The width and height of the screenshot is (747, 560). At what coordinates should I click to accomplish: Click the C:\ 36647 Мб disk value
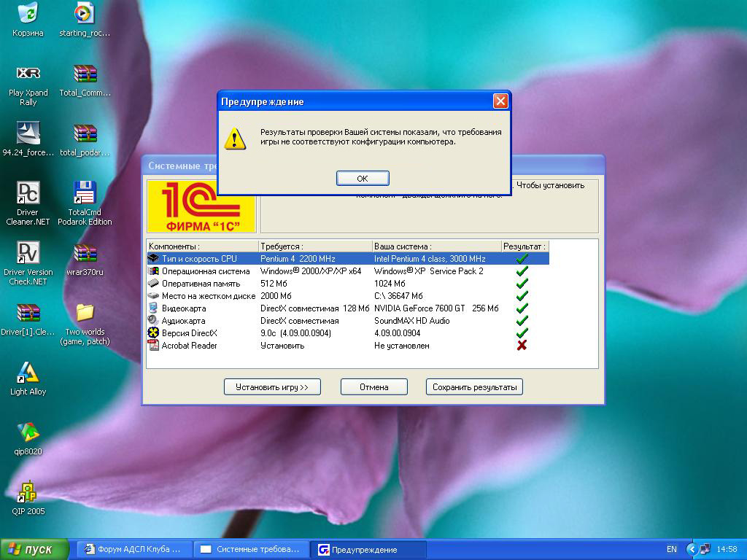tap(398, 296)
